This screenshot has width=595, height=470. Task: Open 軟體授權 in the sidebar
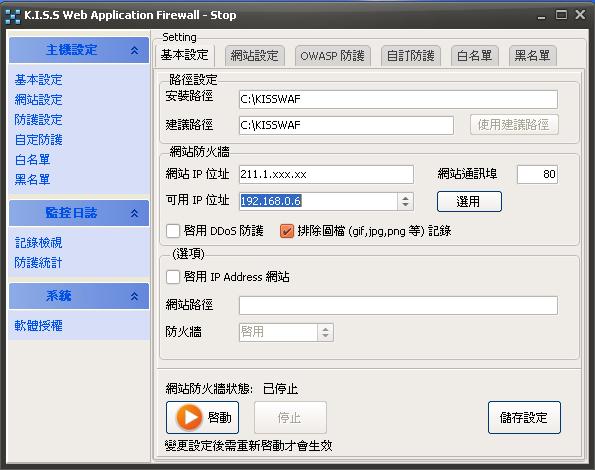(38, 326)
